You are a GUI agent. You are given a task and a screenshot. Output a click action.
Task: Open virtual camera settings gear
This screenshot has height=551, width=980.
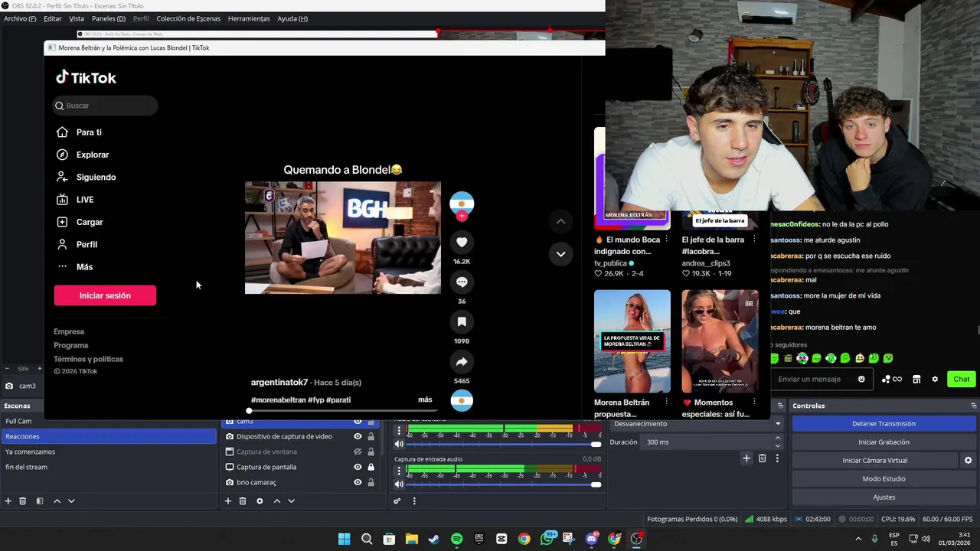point(968,461)
